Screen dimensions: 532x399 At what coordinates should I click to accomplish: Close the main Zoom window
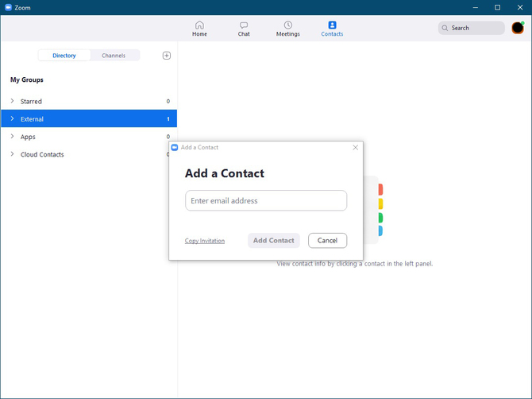click(x=520, y=7)
